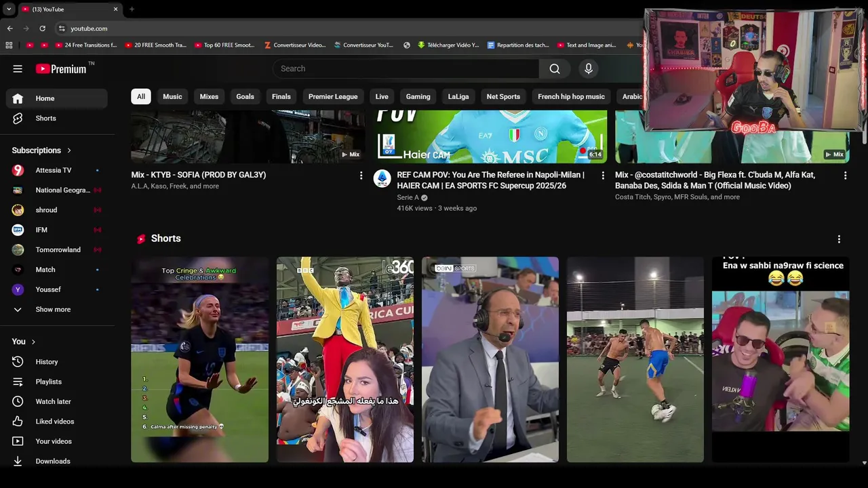Viewport: 868px width, 488px height.
Task: Play the beIN Sports commentator short
Action: (x=490, y=359)
